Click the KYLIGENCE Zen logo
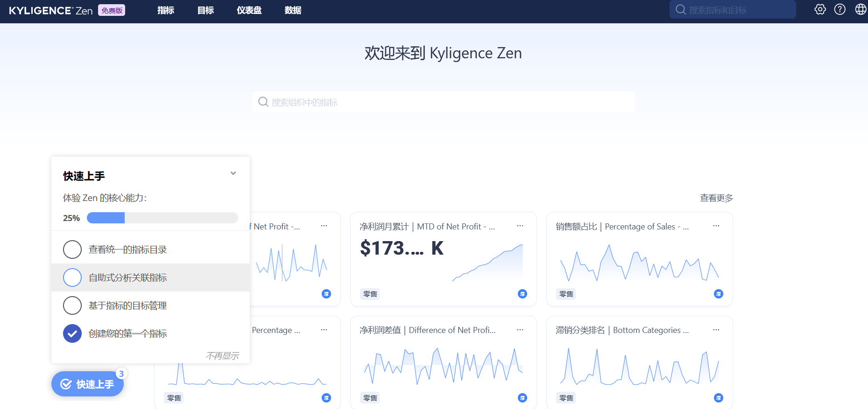 pos(51,10)
